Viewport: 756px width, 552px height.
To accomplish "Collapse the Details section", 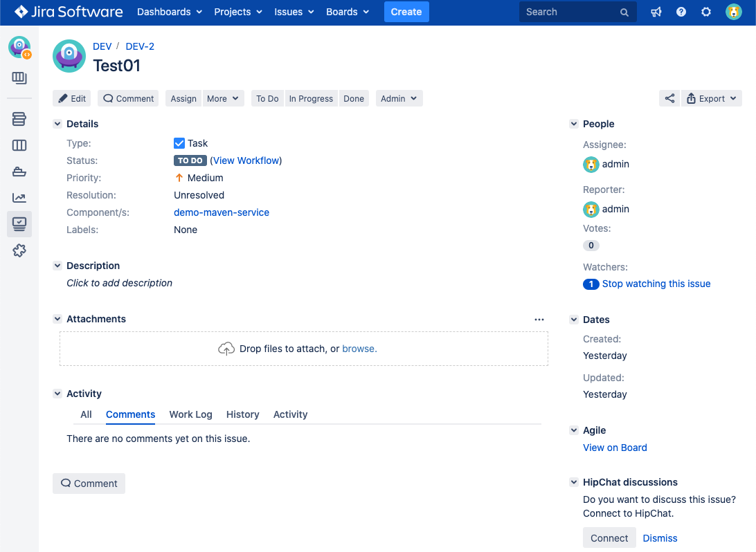I will click(x=57, y=124).
